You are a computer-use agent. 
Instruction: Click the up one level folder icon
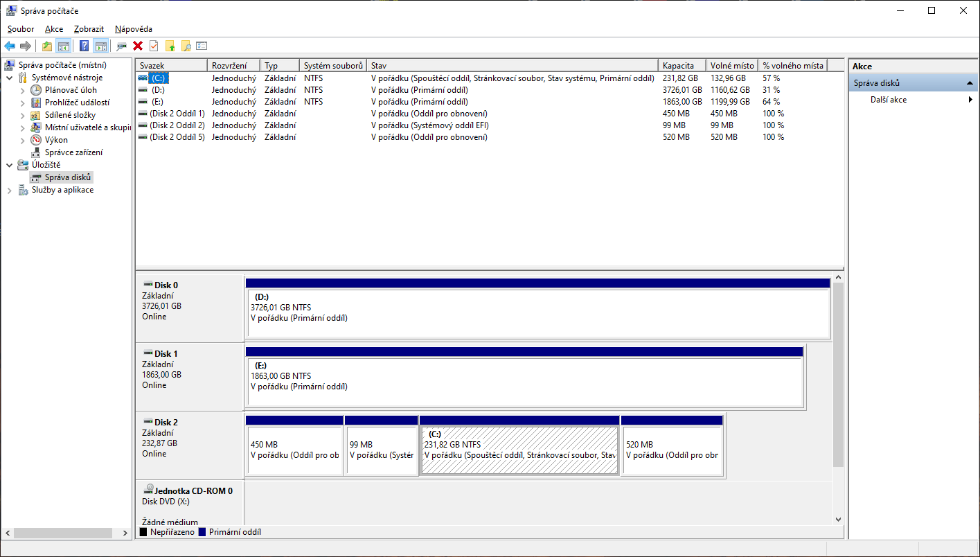[47, 46]
